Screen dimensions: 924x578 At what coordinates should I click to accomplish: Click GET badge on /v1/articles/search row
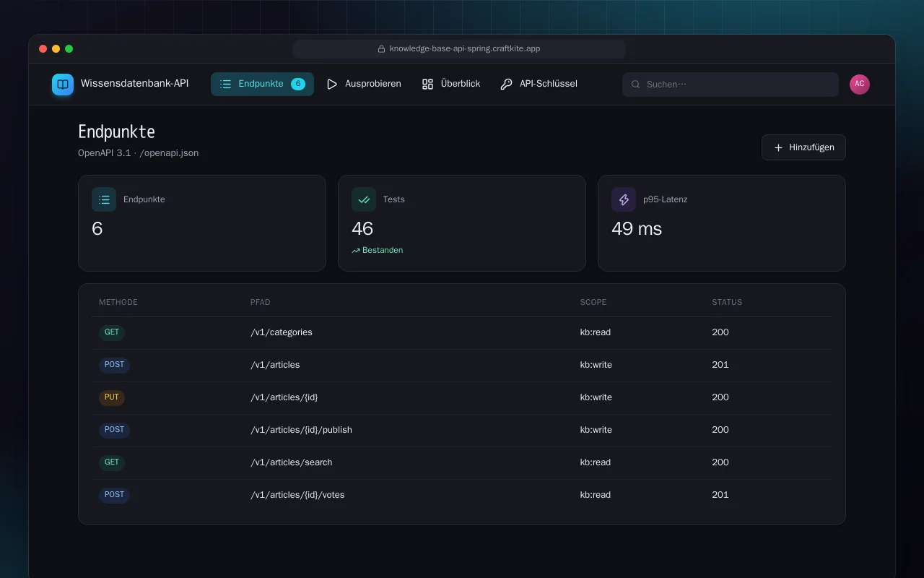[x=112, y=462]
